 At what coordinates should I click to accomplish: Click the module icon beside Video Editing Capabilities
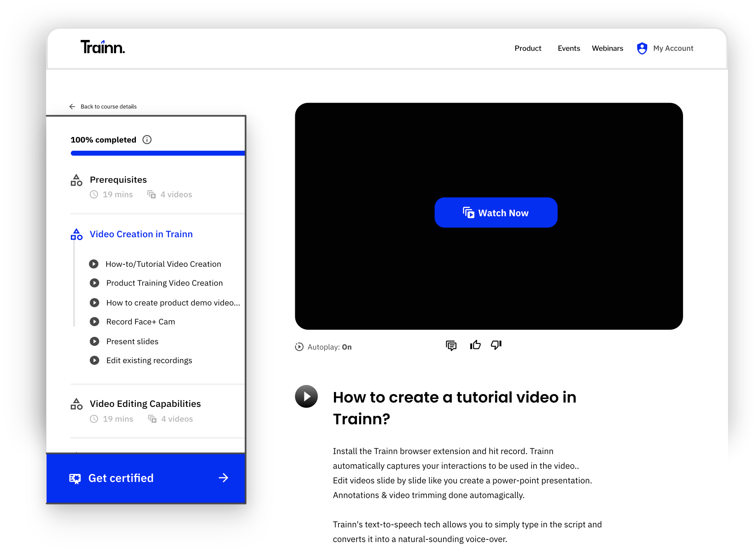click(x=76, y=404)
